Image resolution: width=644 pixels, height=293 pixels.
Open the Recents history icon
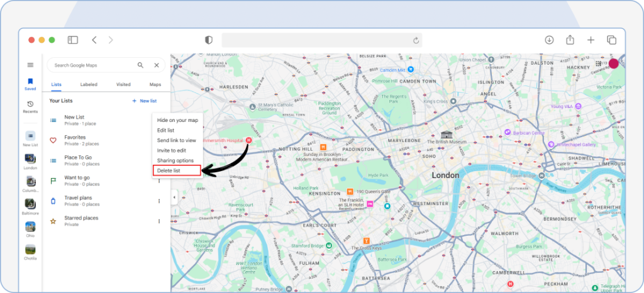30,104
